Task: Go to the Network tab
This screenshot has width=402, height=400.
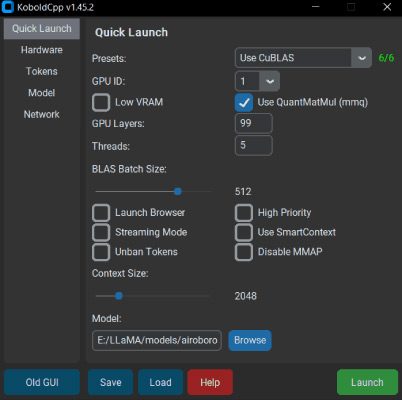Action: (42, 114)
